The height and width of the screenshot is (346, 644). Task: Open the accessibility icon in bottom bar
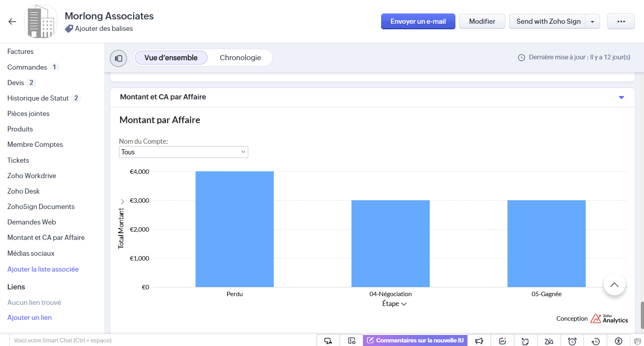(619, 341)
